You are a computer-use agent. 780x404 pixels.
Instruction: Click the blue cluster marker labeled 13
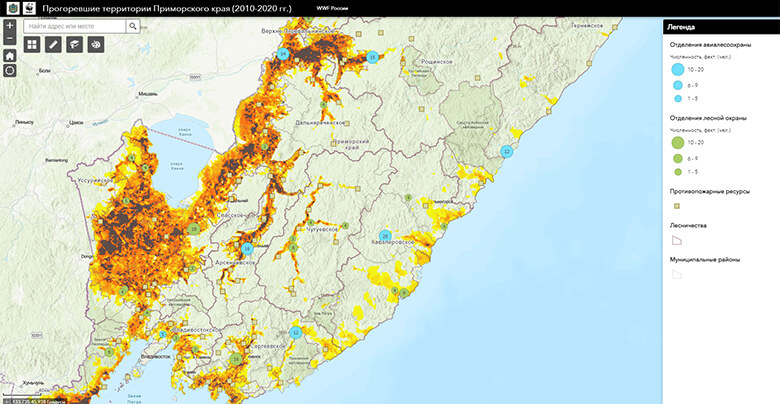tap(372, 58)
